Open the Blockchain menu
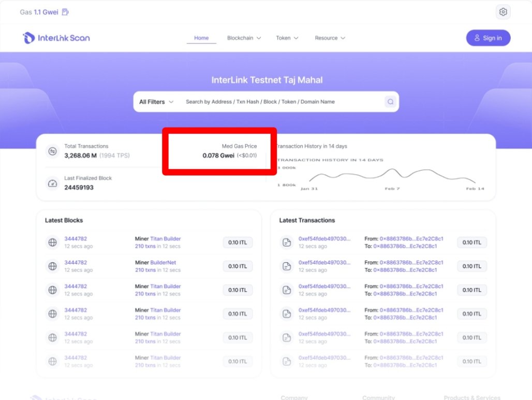 point(244,38)
